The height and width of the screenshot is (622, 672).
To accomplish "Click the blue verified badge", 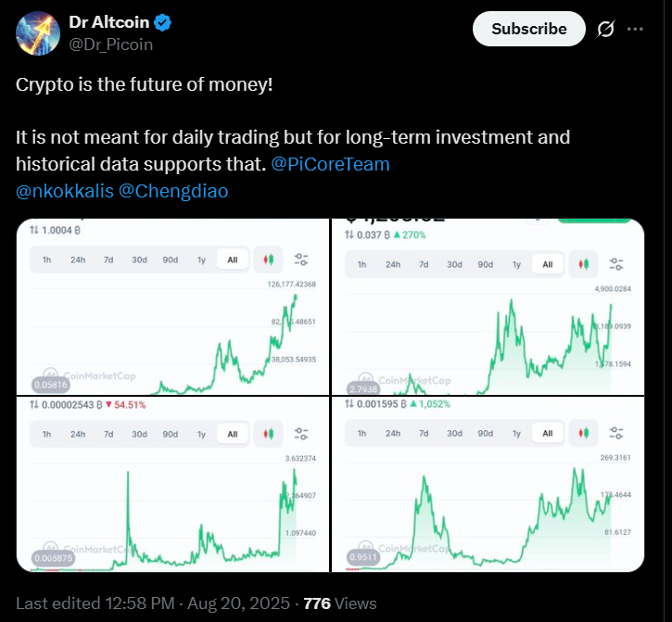I will (x=163, y=22).
